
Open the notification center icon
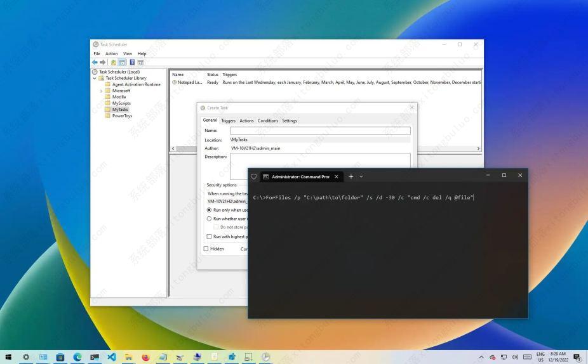click(577, 357)
